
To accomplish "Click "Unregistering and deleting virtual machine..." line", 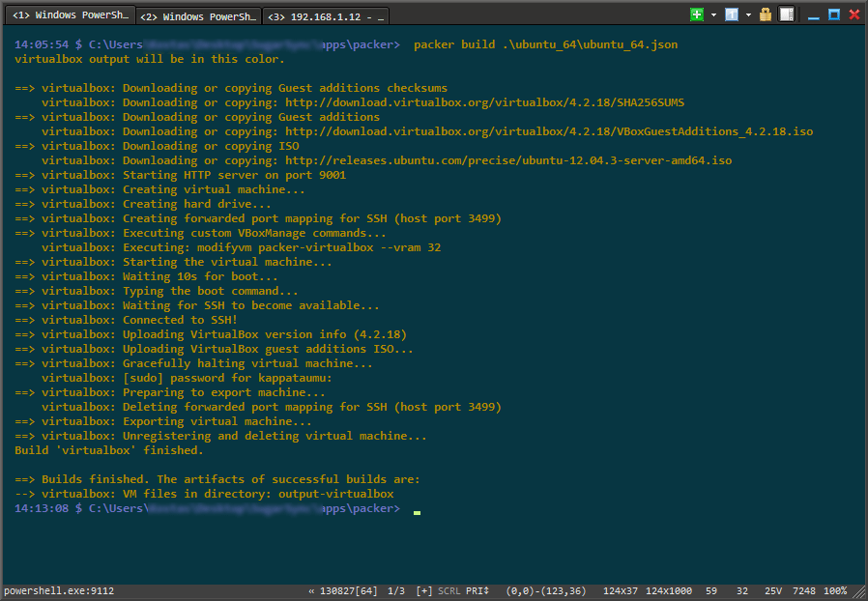I will [221, 436].
